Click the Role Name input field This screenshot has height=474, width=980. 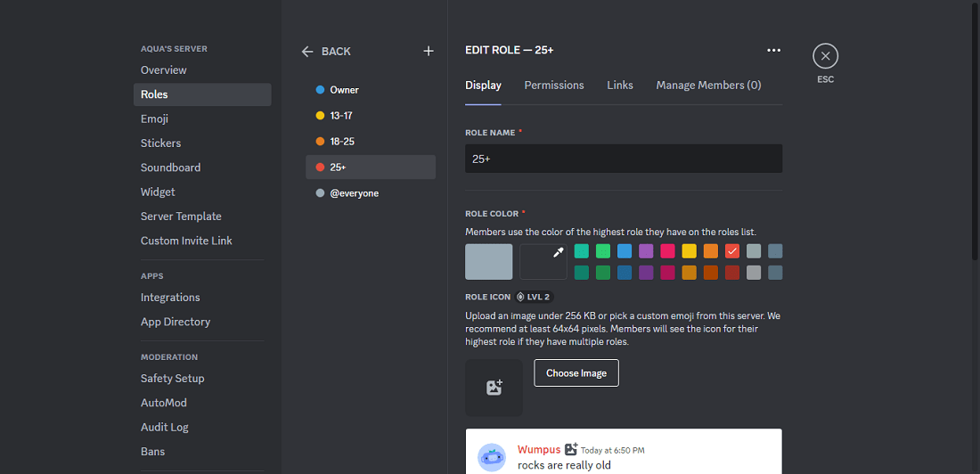click(624, 159)
